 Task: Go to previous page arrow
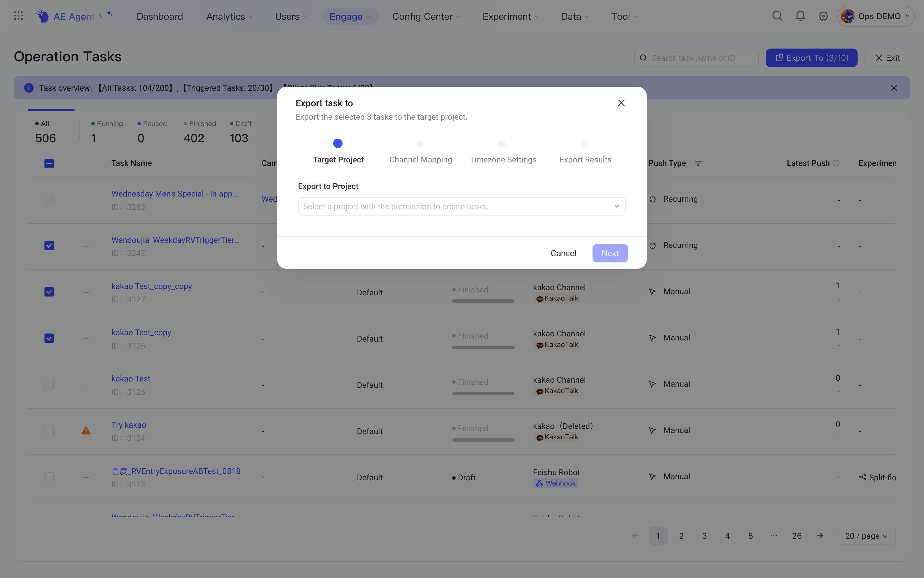point(635,536)
